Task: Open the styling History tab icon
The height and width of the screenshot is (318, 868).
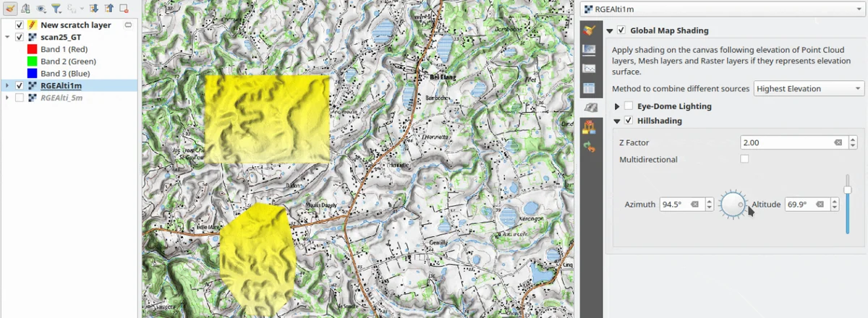Action: 589,147
